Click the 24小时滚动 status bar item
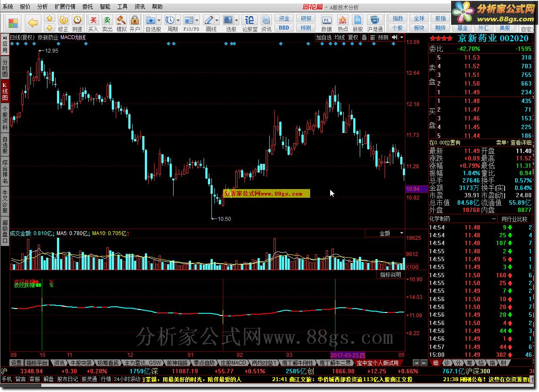This screenshot has height=392, width=539. tap(127, 379)
